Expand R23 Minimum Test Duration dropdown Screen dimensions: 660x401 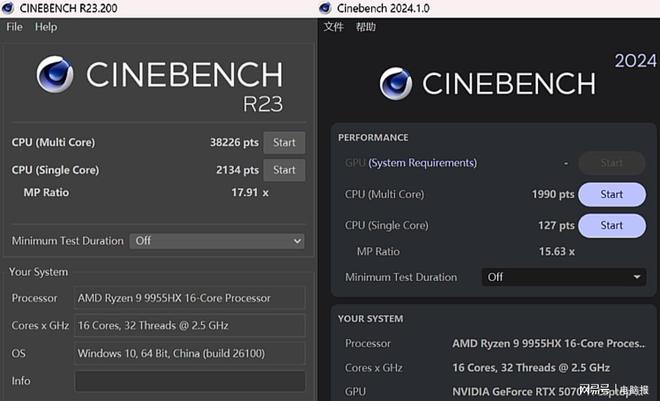tap(217, 241)
